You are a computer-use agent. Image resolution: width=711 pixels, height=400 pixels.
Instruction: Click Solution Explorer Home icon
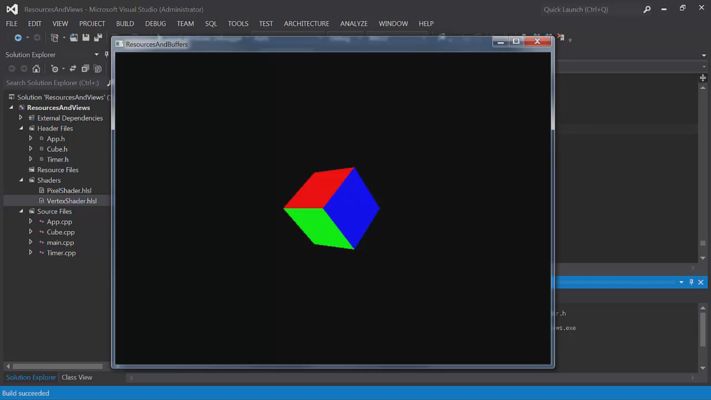pyautogui.click(x=36, y=69)
